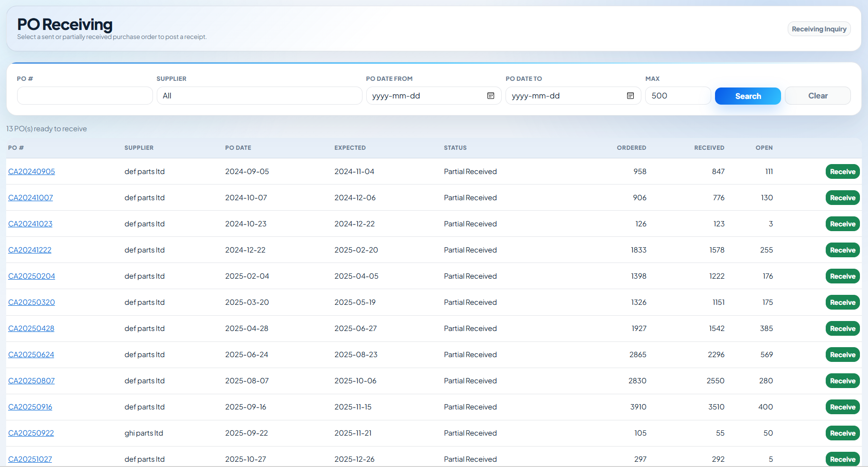Open purchase order CA20250428

[31, 329]
